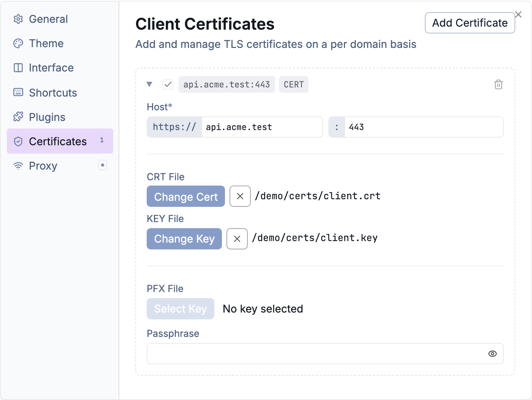Edit the port field 443

424,127
